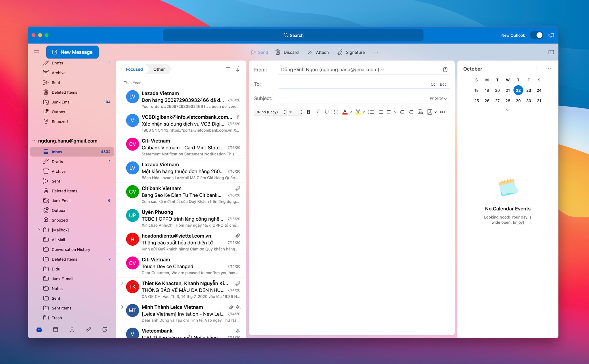
Task: Apply strikethrough formatting
Action: pyautogui.click(x=336, y=112)
